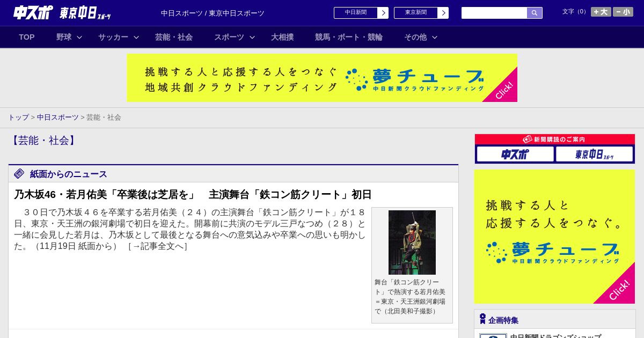Image resolution: width=644 pixels, height=338 pixels.
Task: Open スポーツ navigation menu
Action: pyautogui.click(x=229, y=37)
